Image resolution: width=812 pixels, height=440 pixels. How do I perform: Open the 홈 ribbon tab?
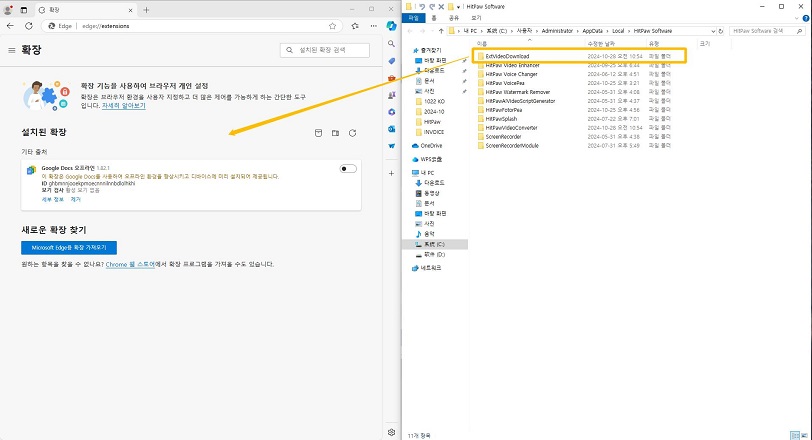coord(434,18)
